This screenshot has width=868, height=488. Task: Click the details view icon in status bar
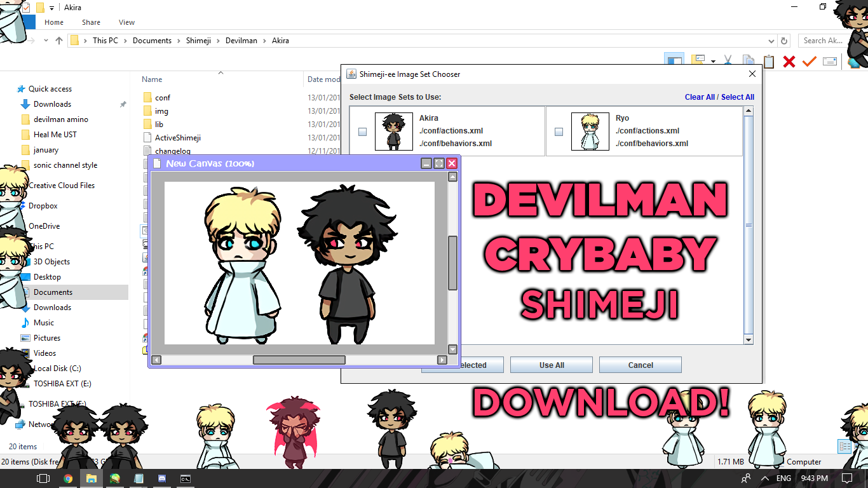[x=844, y=447]
